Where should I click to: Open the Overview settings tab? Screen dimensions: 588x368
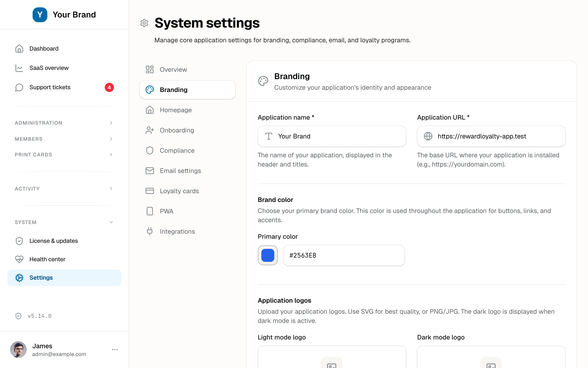point(187,69)
